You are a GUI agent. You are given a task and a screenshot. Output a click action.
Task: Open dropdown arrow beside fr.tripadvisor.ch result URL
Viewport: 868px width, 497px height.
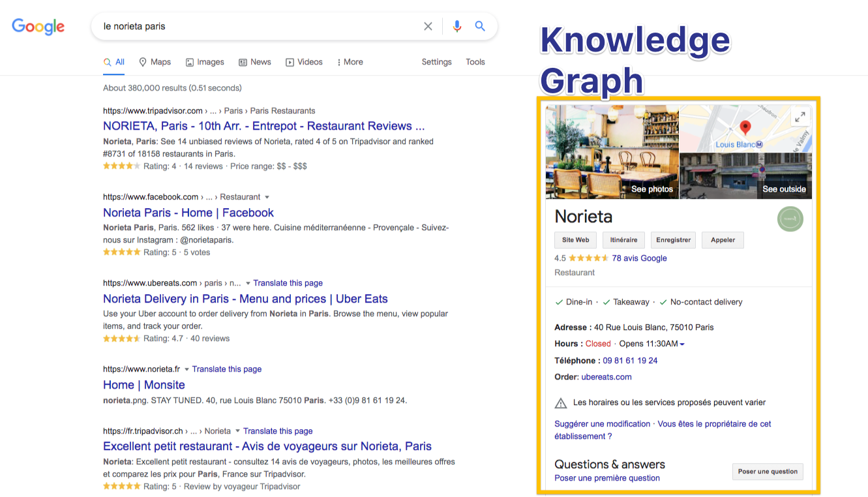point(237,431)
